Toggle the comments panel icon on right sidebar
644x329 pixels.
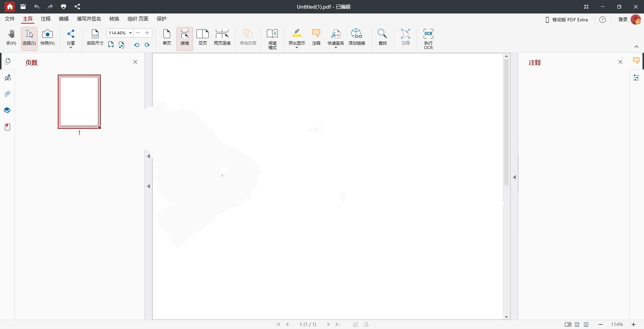[x=636, y=61]
